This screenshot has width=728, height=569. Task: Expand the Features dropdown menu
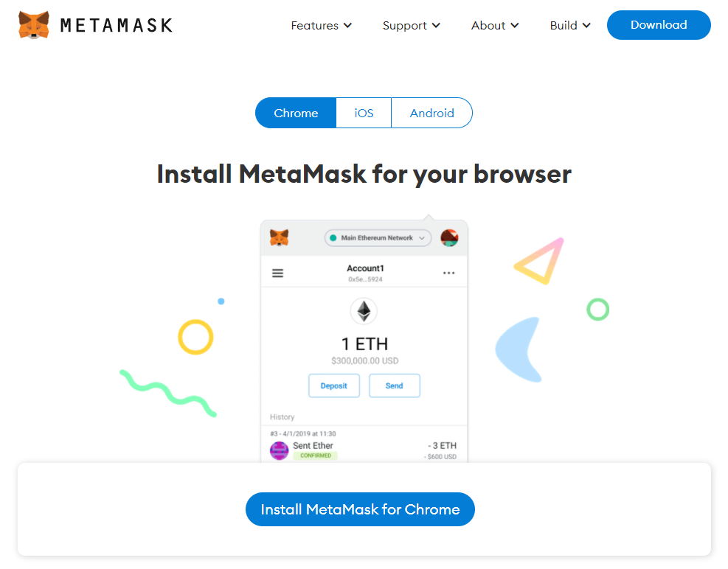coord(322,26)
